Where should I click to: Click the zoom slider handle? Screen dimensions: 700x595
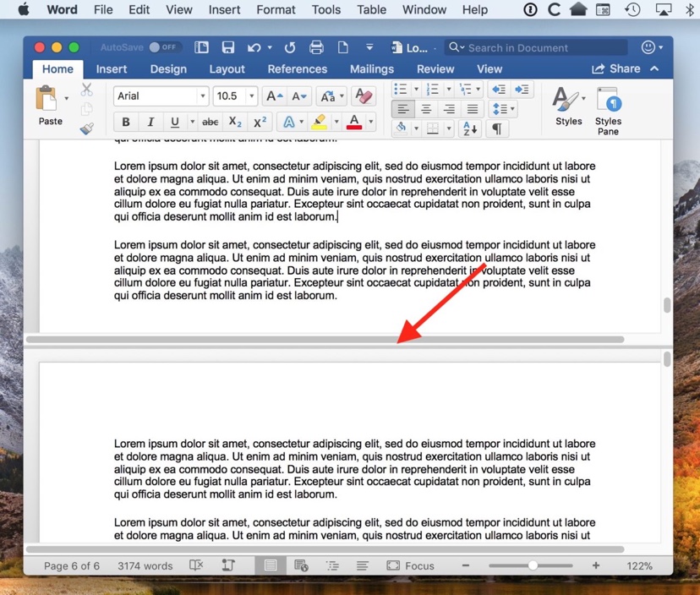click(x=533, y=565)
